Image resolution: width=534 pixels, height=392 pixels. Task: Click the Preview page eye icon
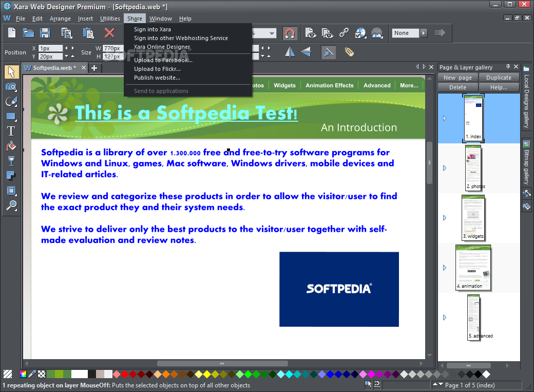(x=310, y=33)
